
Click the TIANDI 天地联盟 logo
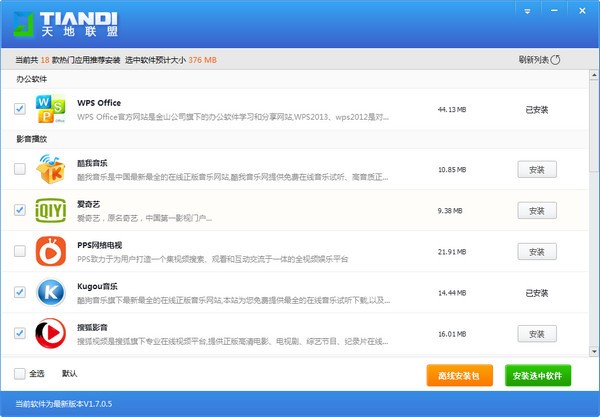click(65, 24)
